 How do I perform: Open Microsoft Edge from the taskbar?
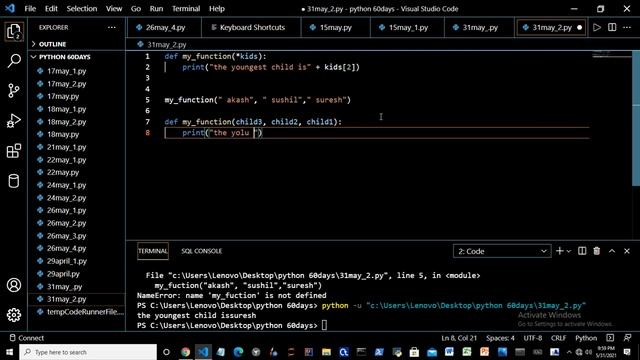(238, 352)
